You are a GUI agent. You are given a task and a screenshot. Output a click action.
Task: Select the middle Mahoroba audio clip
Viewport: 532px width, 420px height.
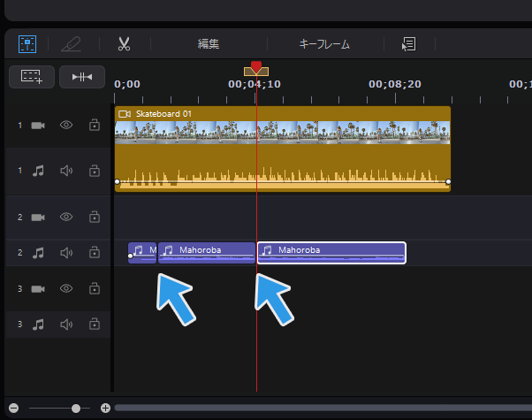pyautogui.click(x=207, y=253)
